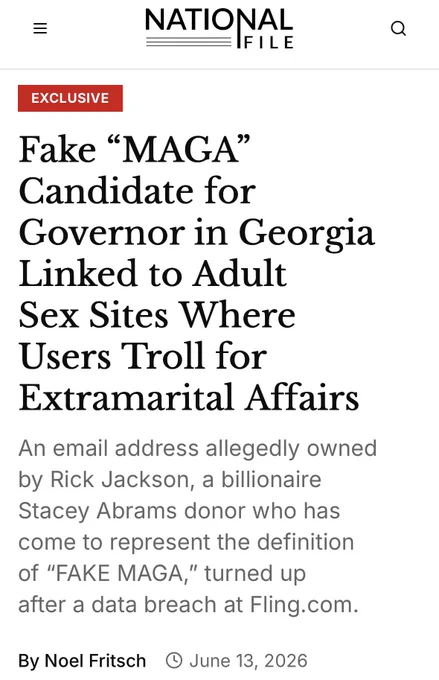Click the triple lines in the logo
439x680 pixels.
point(189,42)
